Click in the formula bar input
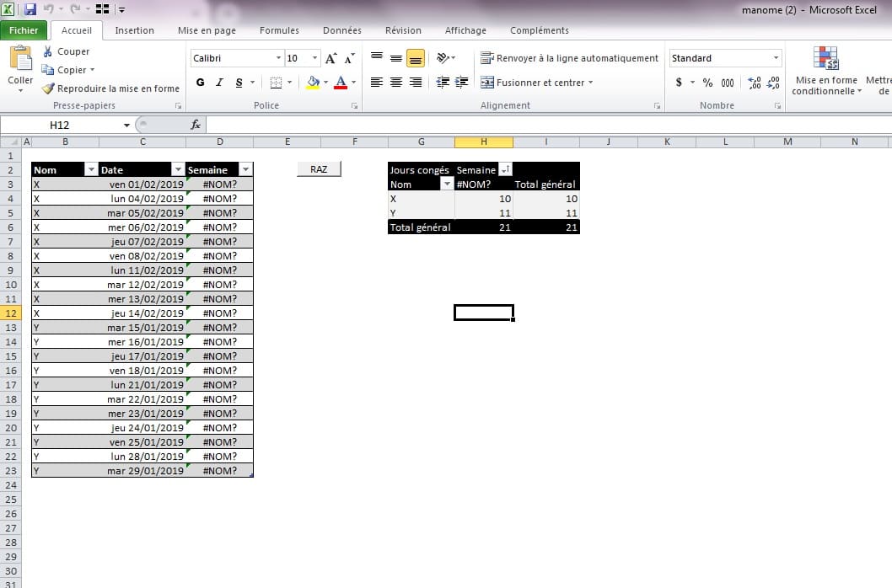The image size is (892, 588). point(548,125)
